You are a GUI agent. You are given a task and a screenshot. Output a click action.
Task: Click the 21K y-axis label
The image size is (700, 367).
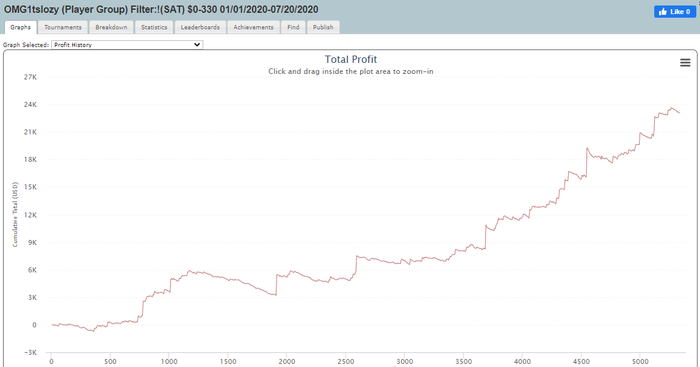(x=30, y=132)
